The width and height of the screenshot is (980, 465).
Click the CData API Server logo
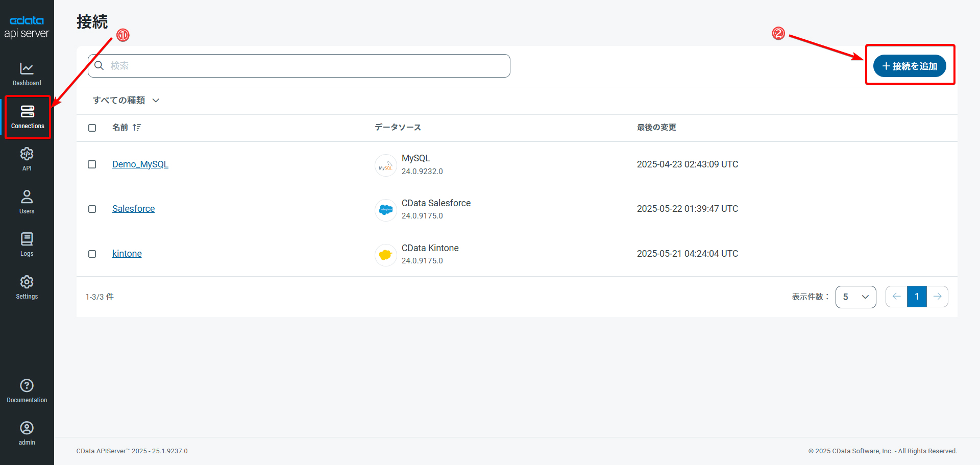(x=27, y=27)
